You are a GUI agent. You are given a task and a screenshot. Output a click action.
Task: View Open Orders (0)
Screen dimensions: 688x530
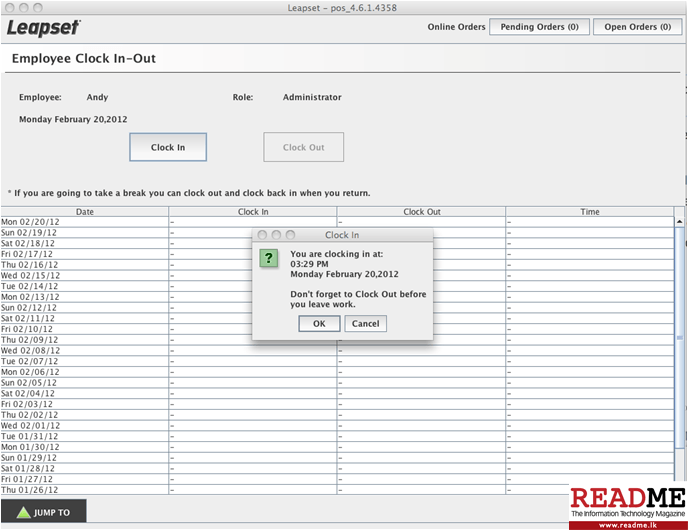[x=637, y=27]
